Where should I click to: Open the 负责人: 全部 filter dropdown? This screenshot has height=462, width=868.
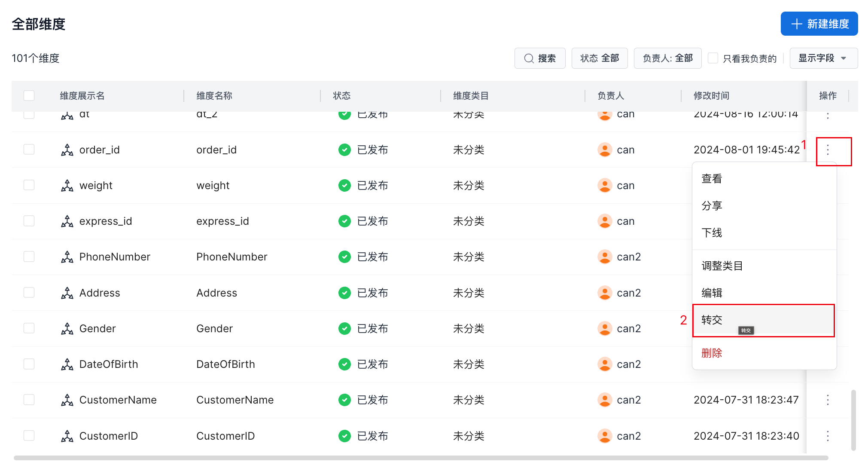[667, 58]
